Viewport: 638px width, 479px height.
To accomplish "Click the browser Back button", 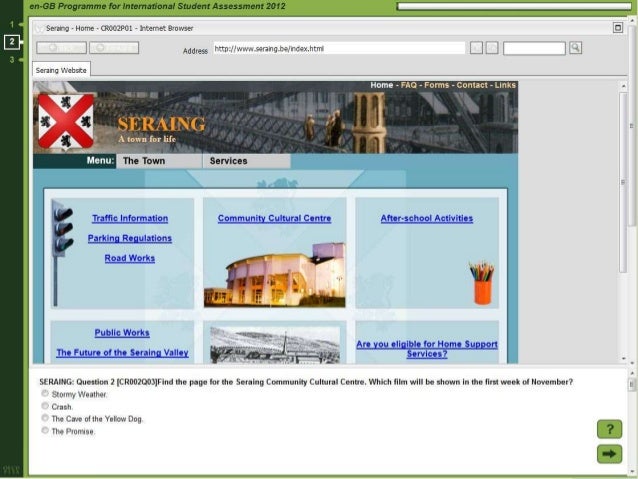I will [61, 48].
